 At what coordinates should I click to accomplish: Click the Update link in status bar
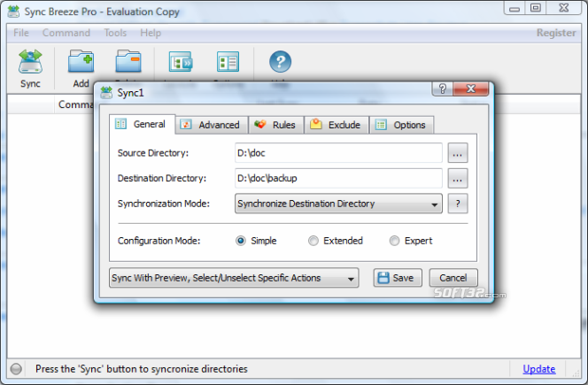539,369
